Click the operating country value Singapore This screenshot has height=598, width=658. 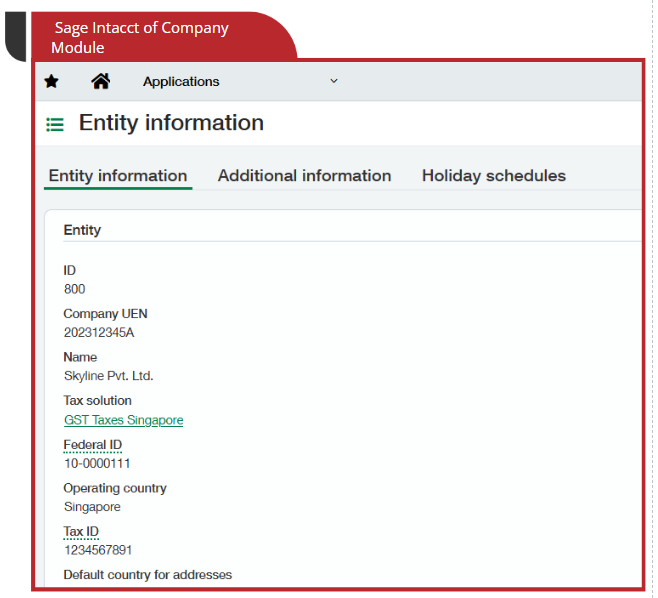[92, 507]
